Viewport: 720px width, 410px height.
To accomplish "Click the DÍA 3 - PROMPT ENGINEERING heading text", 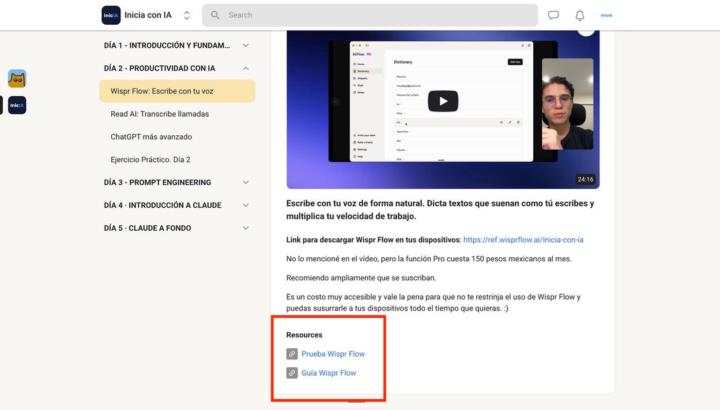I will coord(158,182).
